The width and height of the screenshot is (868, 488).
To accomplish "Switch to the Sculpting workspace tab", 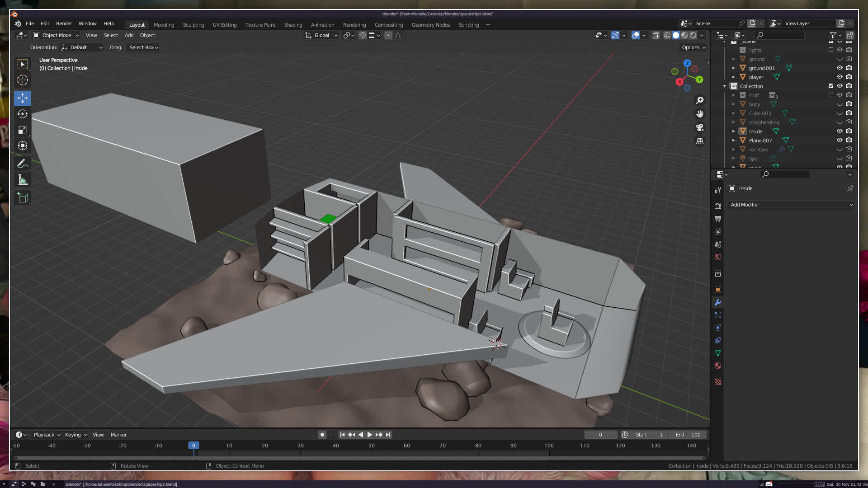I will [193, 25].
